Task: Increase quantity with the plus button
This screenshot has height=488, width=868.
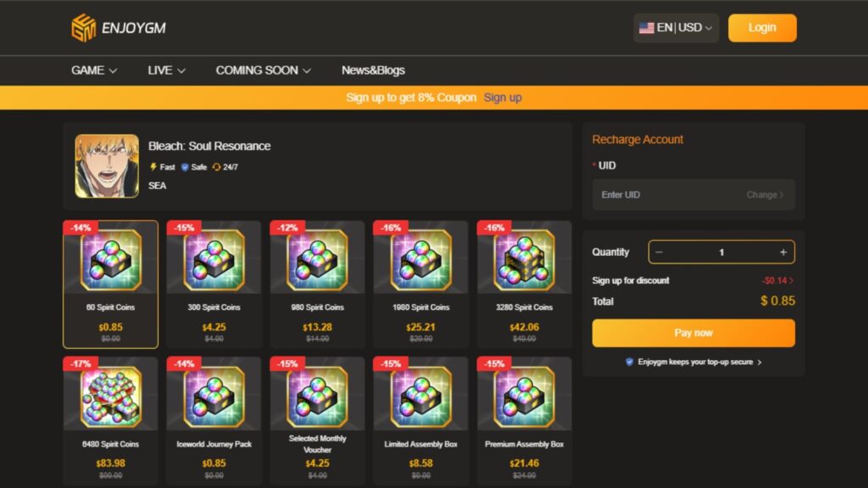Action: click(782, 252)
